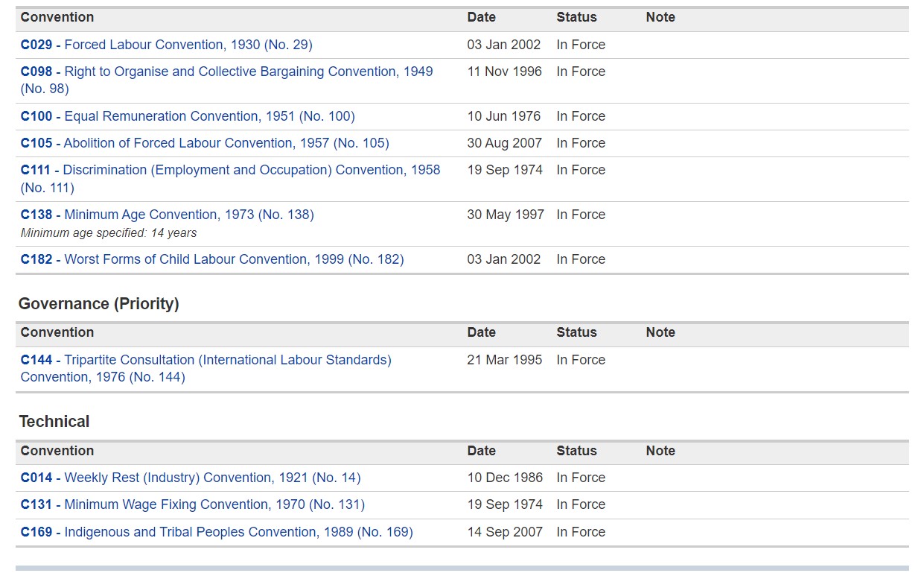Open C105 Abolition of Forced Labour link

pyautogui.click(x=205, y=143)
